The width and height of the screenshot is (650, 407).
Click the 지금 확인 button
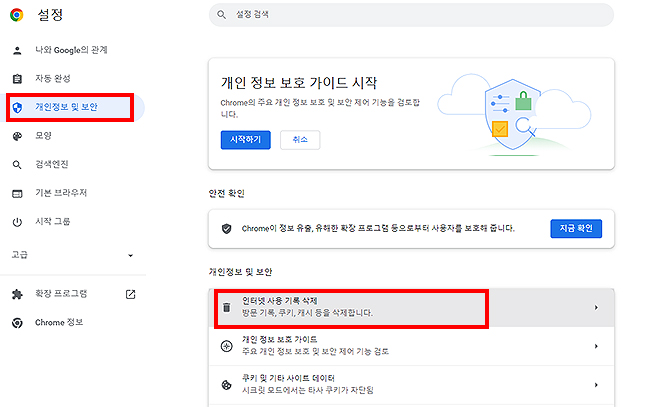576,229
